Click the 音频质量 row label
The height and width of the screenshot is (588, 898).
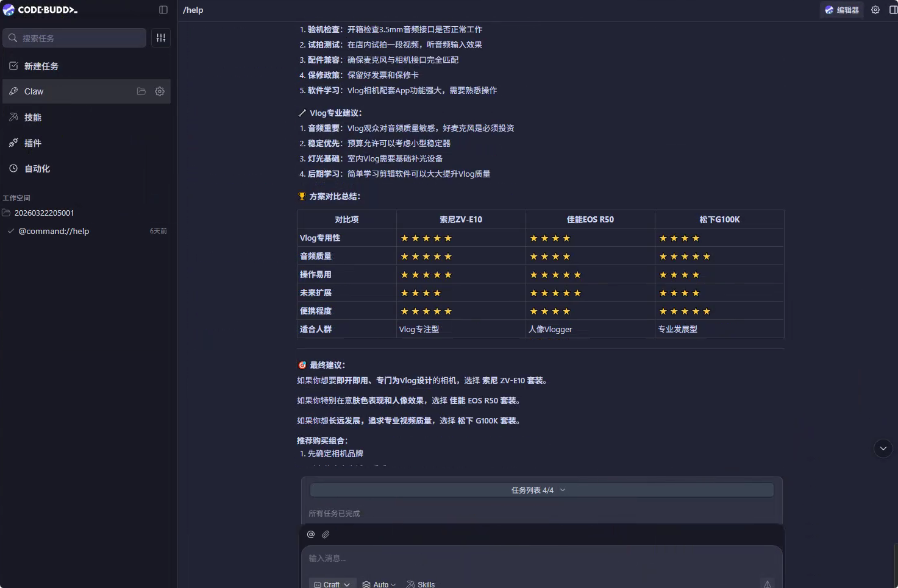316,256
